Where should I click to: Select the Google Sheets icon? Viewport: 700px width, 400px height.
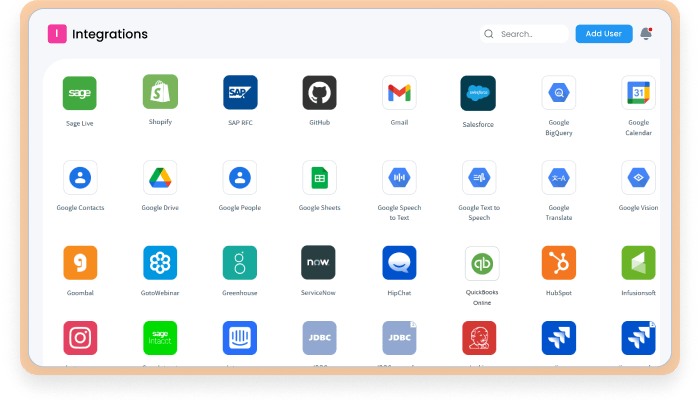pyautogui.click(x=320, y=178)
